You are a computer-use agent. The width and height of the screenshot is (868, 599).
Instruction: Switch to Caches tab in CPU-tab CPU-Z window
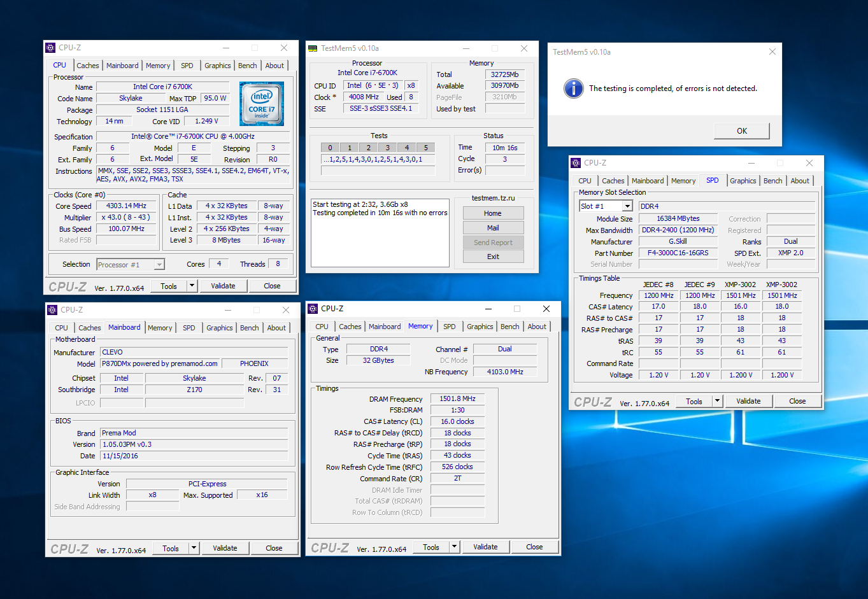point(88,66)
